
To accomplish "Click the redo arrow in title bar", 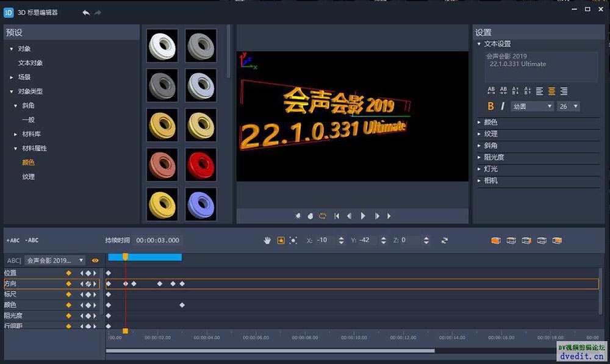I will (98, 13).
